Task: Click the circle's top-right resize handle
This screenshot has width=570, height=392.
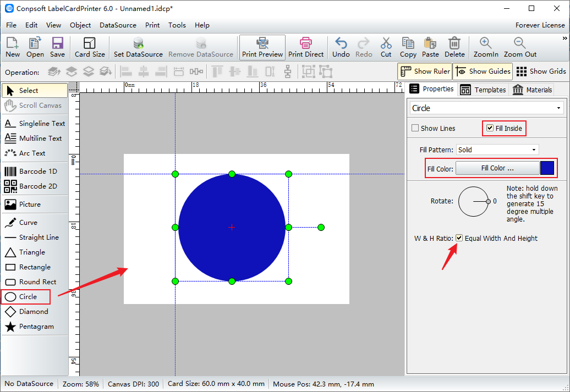Action: 289,174
